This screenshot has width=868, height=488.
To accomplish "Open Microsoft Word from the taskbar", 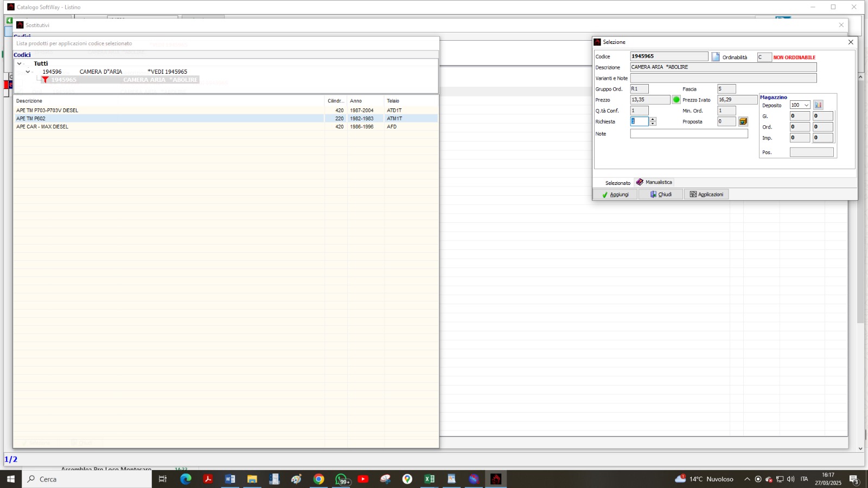I will click(x=229, y=479).
